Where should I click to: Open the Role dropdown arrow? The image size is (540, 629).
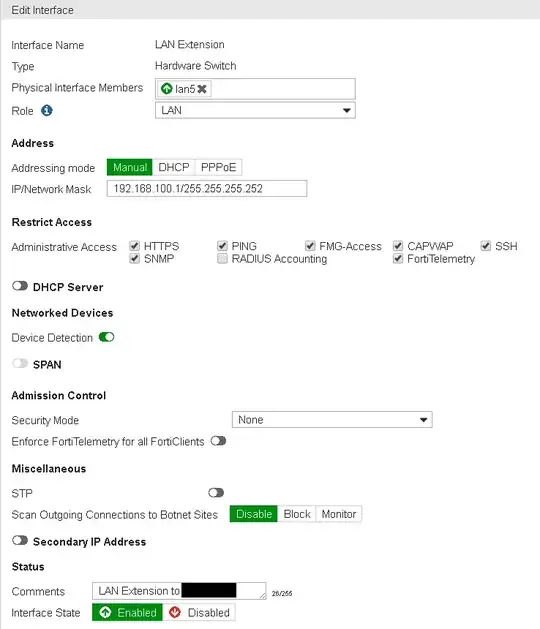tap(347, 110)
